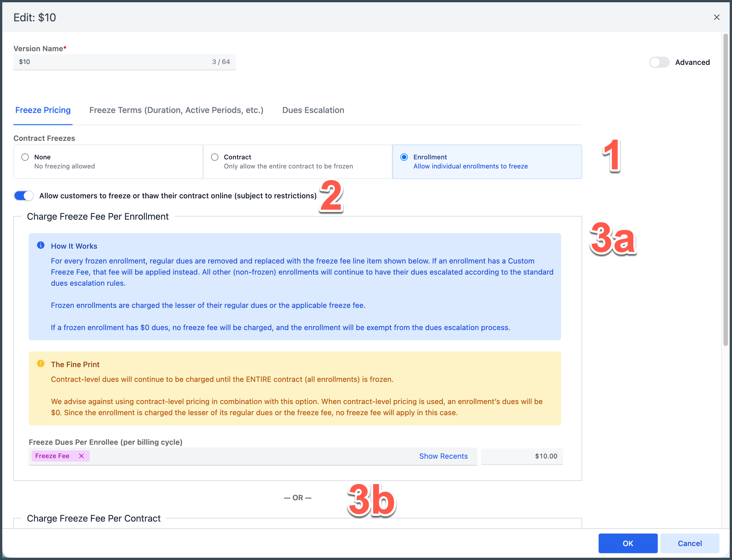The height and width of the screenshot is (560, 732).
Task: Remove the Freeze Fee tag with X
Action: (x=81, y=456)
